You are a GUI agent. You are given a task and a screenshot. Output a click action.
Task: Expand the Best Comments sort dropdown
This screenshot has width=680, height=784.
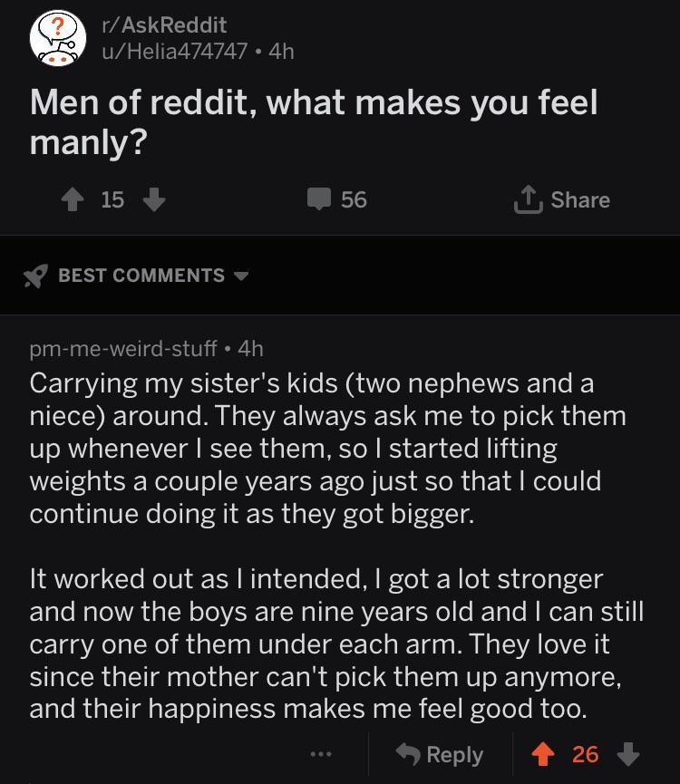tap(239, 276)
